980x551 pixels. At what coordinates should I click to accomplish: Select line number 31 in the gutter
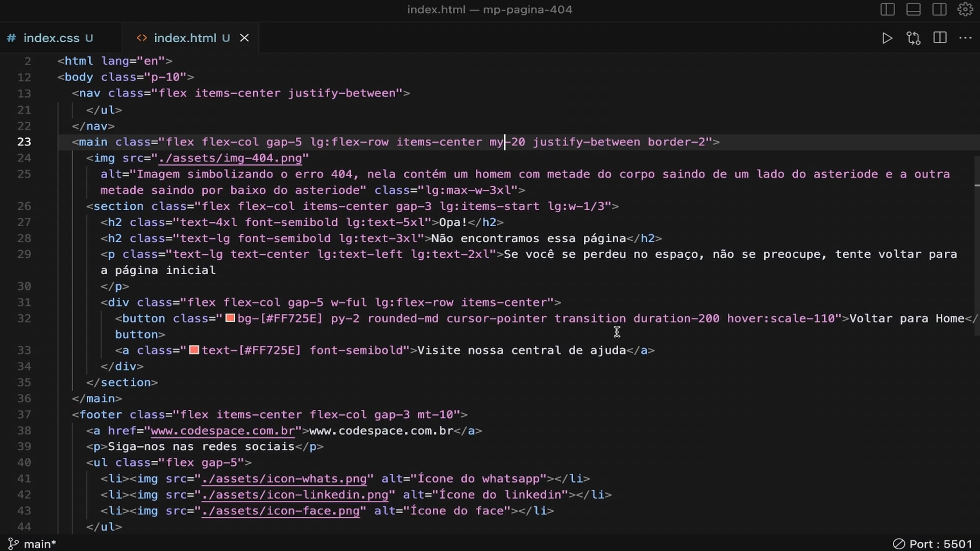pos(24,302)
